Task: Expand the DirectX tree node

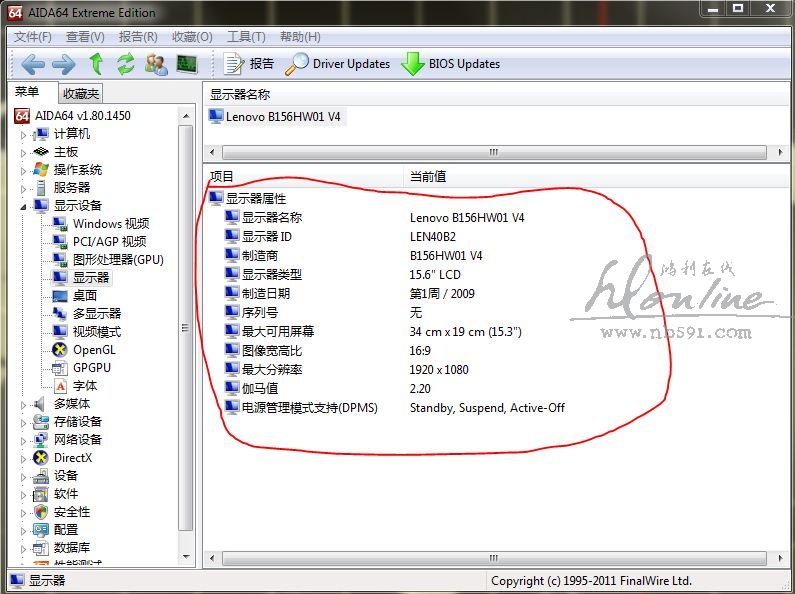Action: [x=23, y=459]
